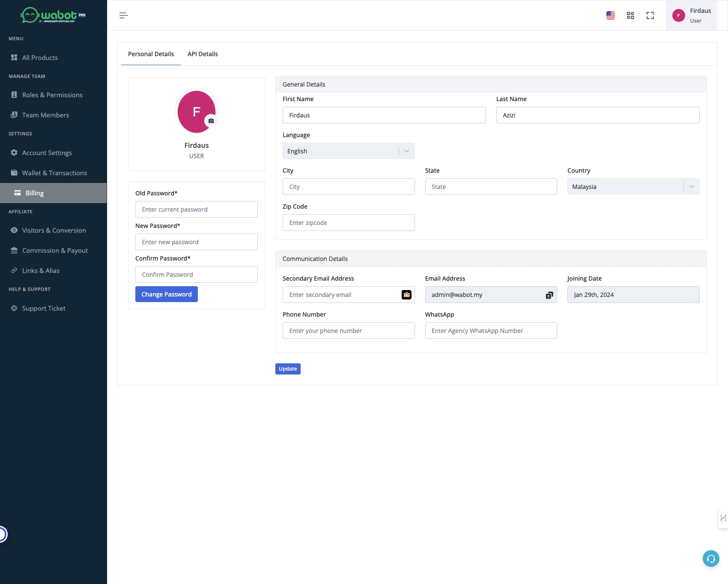This screenshot has height=584, width=728.
Task: Click the Phone Number field
Action: (349, 330)
